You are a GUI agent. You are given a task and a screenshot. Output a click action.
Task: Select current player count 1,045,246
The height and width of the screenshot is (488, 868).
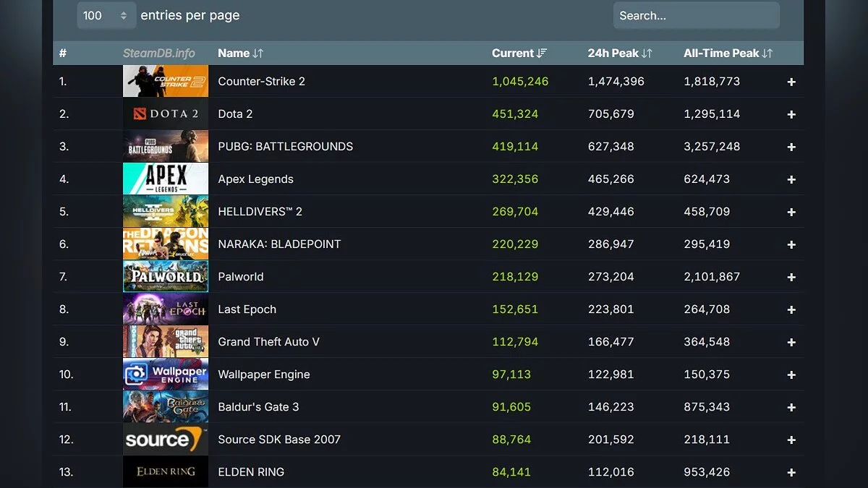click(x=520, y=81)
